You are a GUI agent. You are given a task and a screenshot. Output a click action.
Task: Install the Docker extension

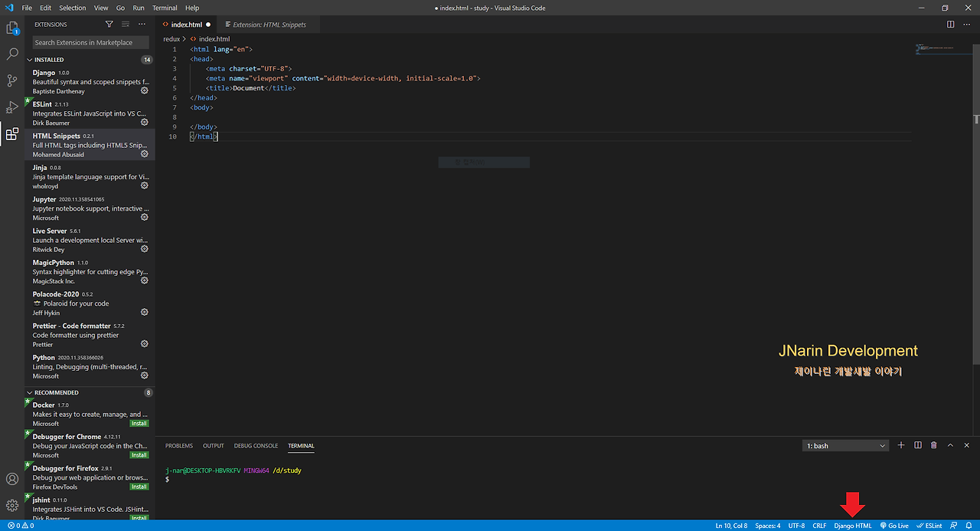[139, 423]
